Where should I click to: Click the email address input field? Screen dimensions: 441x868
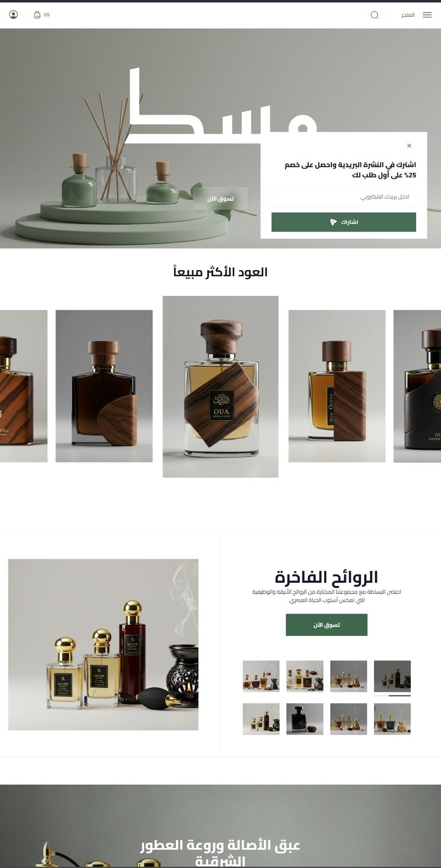point(343,197)
